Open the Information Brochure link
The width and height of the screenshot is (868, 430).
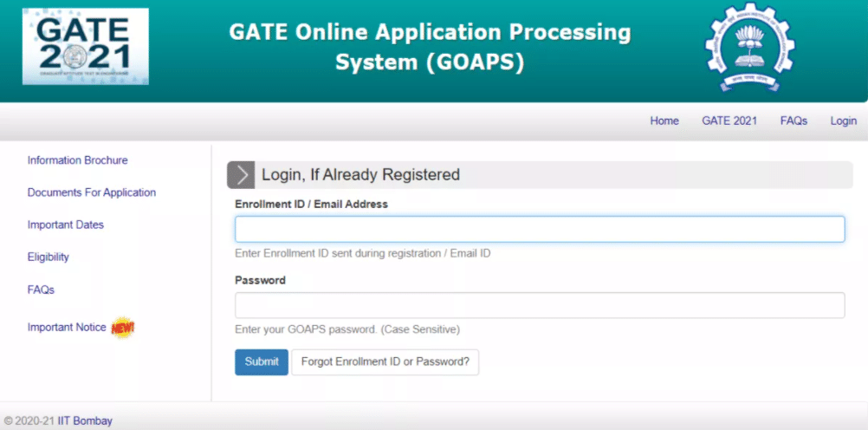point(77,160)
